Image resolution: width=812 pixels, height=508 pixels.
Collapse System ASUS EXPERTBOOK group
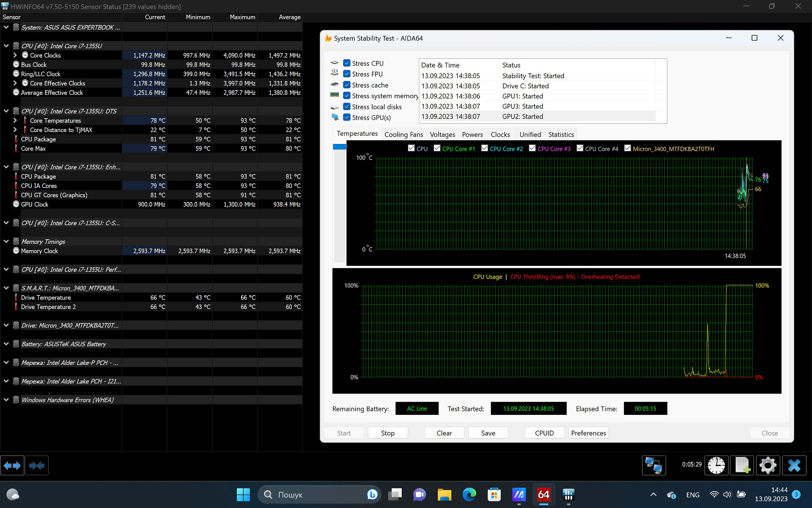6,27
